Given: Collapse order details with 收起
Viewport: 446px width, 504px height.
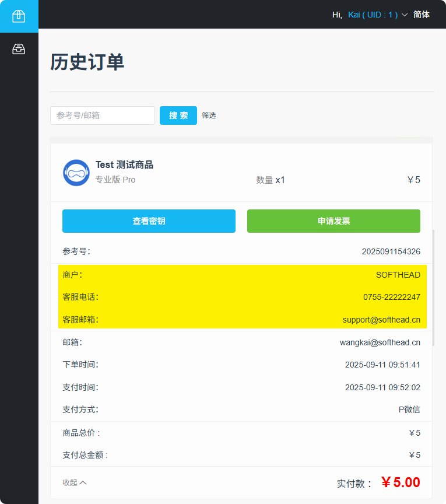Looking at the screenshot, I should click(x=75, y=482).
